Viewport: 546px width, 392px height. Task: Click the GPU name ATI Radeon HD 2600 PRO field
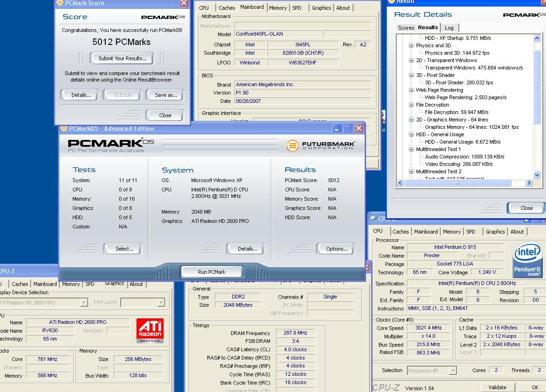click(77, 322)
